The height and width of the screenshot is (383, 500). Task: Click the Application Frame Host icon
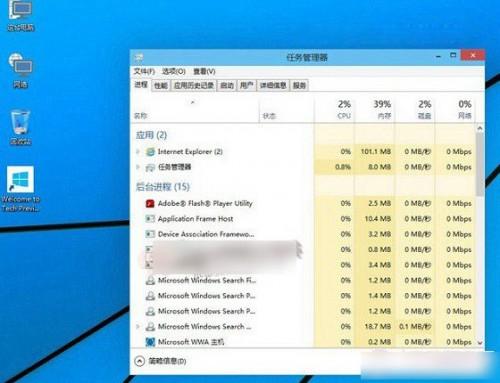click(150, 219)
